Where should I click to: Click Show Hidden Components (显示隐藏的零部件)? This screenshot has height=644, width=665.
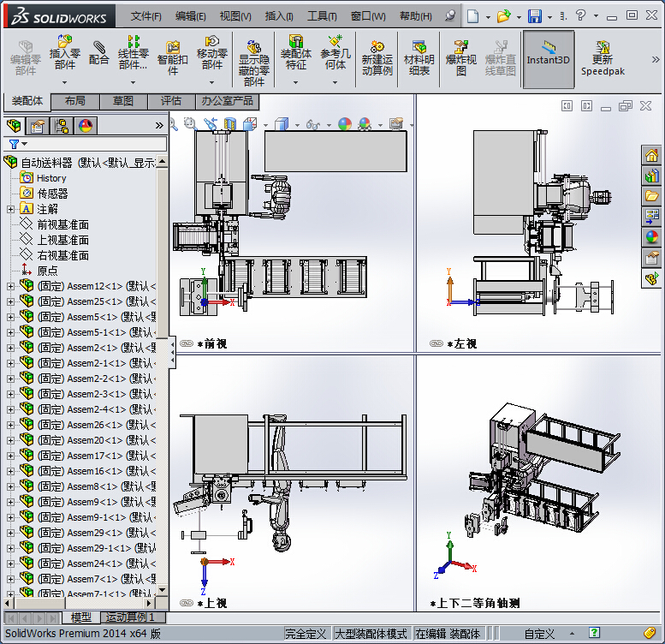[x=254, y=63]
